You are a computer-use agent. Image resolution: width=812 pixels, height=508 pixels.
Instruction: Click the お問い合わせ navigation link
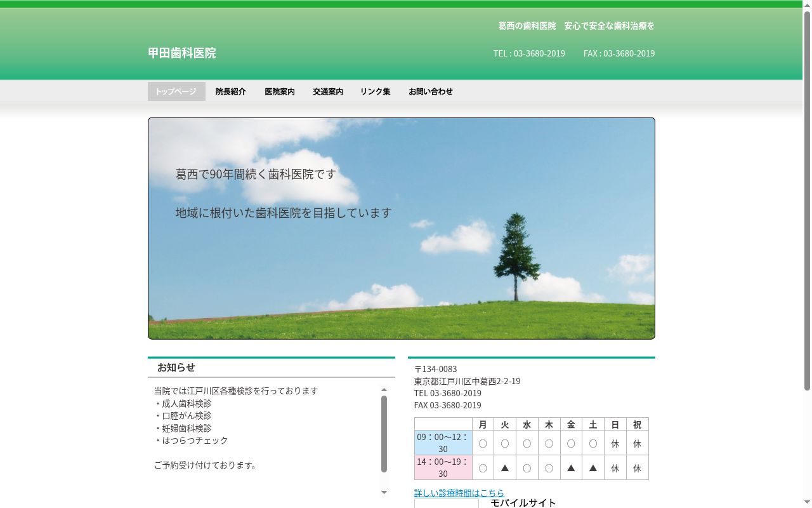[431, 91]
